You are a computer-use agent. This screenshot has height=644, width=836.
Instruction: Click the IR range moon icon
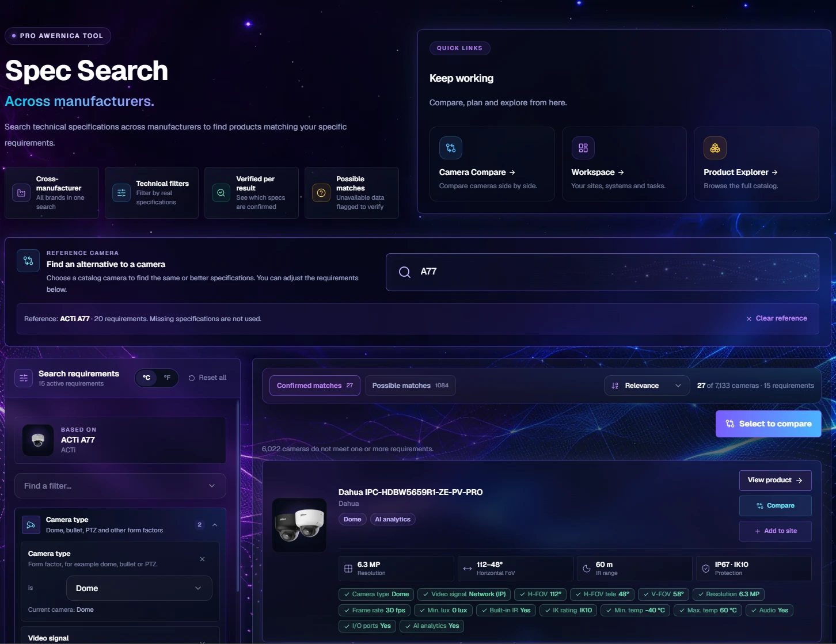pyautogui.click(x=587, y=569)
